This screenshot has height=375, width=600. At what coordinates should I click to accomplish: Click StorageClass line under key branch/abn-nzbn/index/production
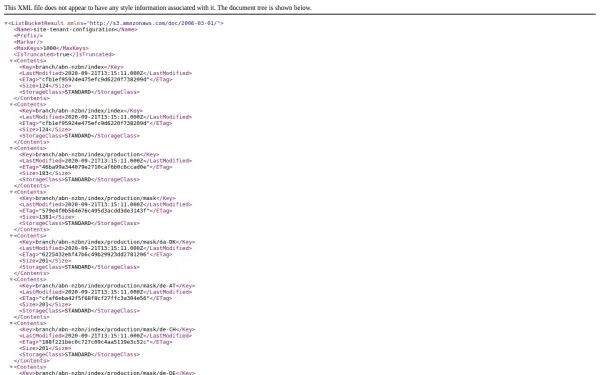pyautogui.click(x=80, y=179)
